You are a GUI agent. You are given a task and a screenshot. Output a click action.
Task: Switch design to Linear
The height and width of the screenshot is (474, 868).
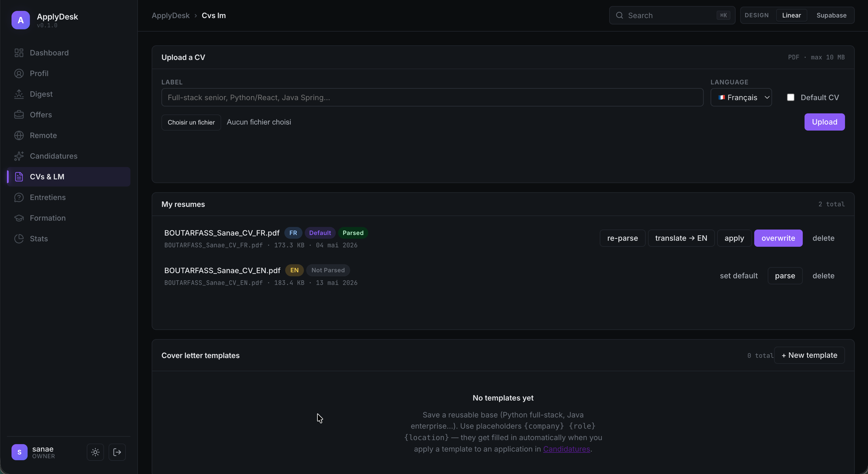click(x=791, y=15)
